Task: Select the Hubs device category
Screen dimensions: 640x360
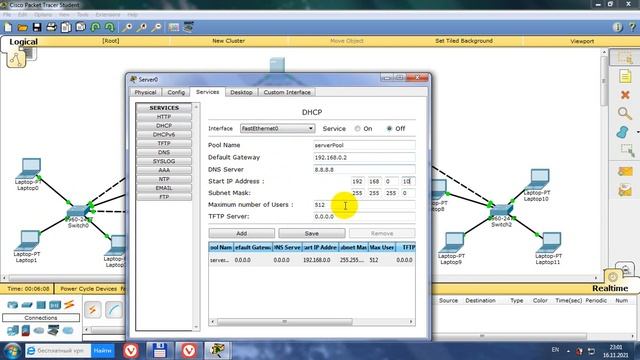Action: coord(41,305)
